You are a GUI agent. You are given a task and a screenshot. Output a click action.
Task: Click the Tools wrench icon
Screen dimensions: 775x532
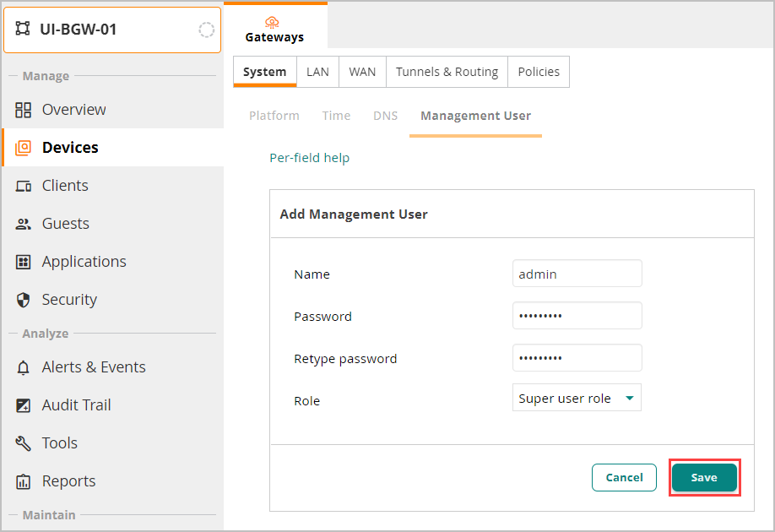click(x=24, y=443)
